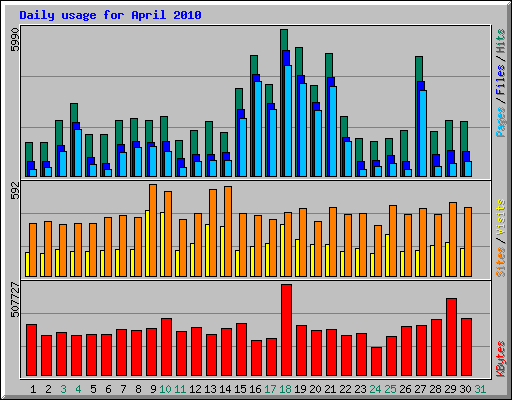The image size is (512, 400).
Task: Click day label 12 on the x-axis
Action: click(x=195, y=389)
